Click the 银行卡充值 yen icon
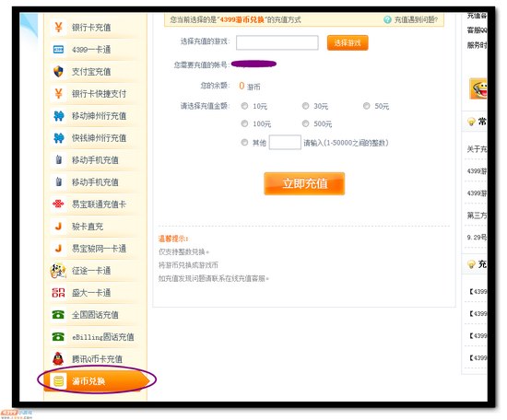Viewport: 507px width, 420px height. tap(58, 27)
